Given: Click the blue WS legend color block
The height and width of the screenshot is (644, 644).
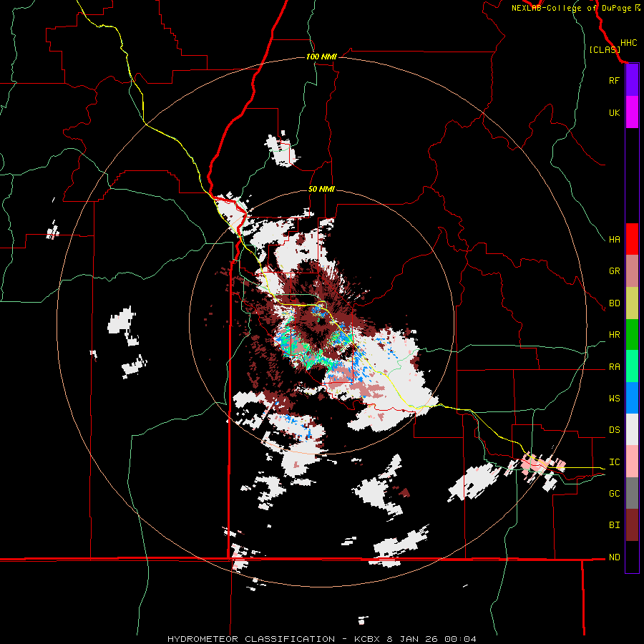Looking at the screenshot, I should point(632,398).
